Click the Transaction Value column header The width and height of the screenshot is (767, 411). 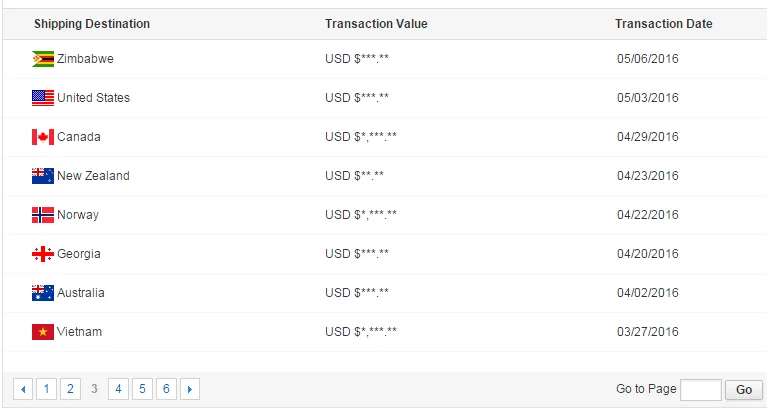click(x=376, y=24)
